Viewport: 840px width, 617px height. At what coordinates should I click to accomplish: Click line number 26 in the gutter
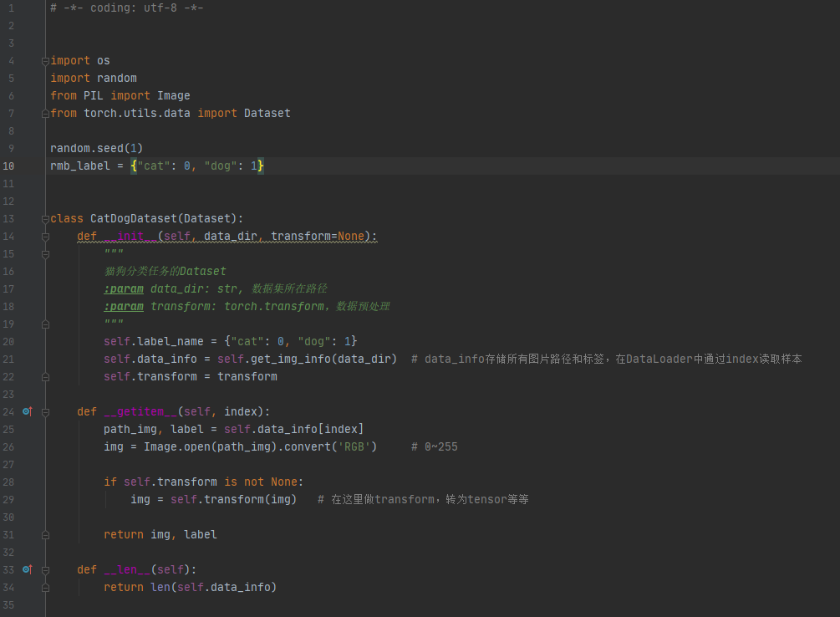coord(8,447)
